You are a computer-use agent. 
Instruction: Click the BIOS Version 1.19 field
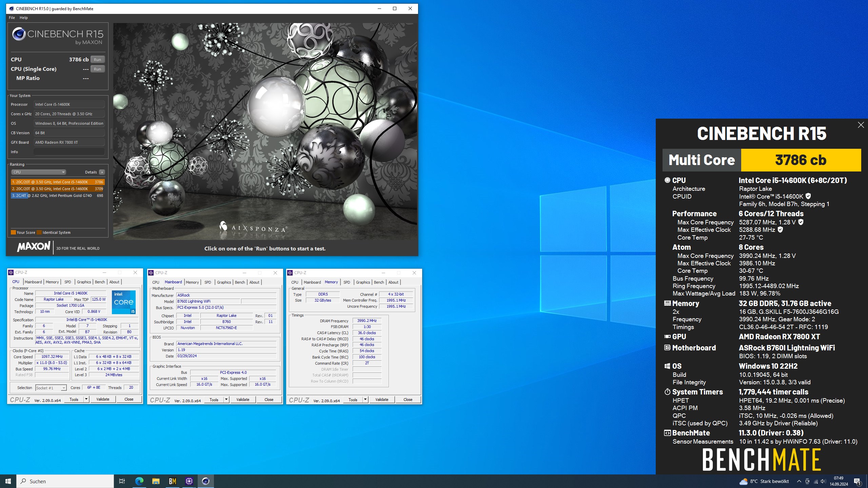coord(226,350)
